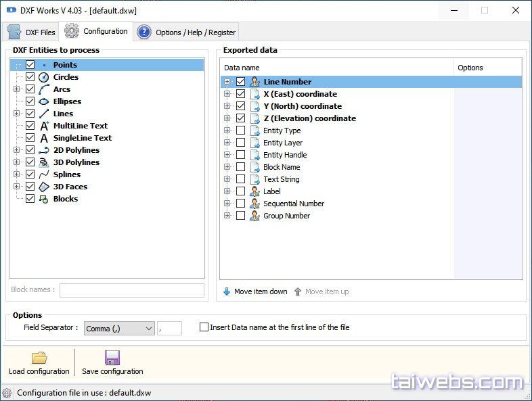Click the MultiLine Text icon
532x401 pixels.
tap(43, 126)
